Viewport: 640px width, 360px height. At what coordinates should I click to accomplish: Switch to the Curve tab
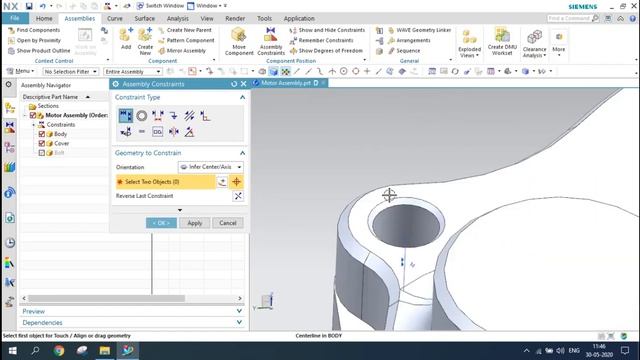[x=115, y=18]
